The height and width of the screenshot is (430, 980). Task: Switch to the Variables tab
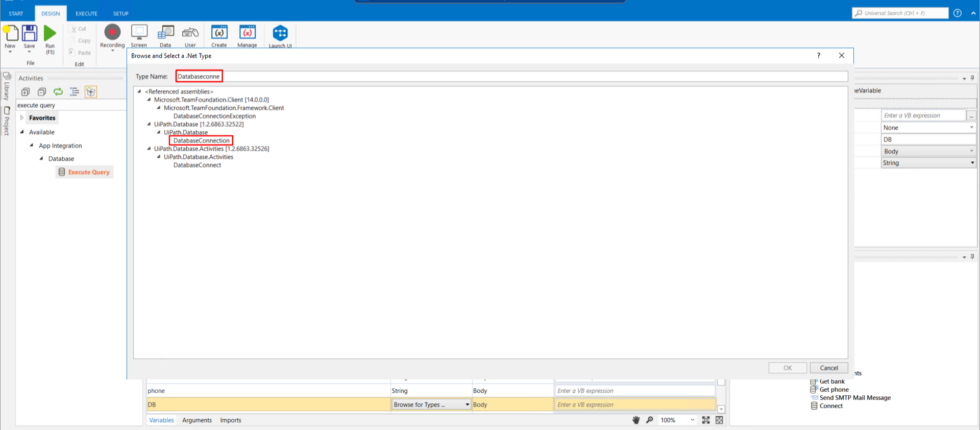pos(161,420)
